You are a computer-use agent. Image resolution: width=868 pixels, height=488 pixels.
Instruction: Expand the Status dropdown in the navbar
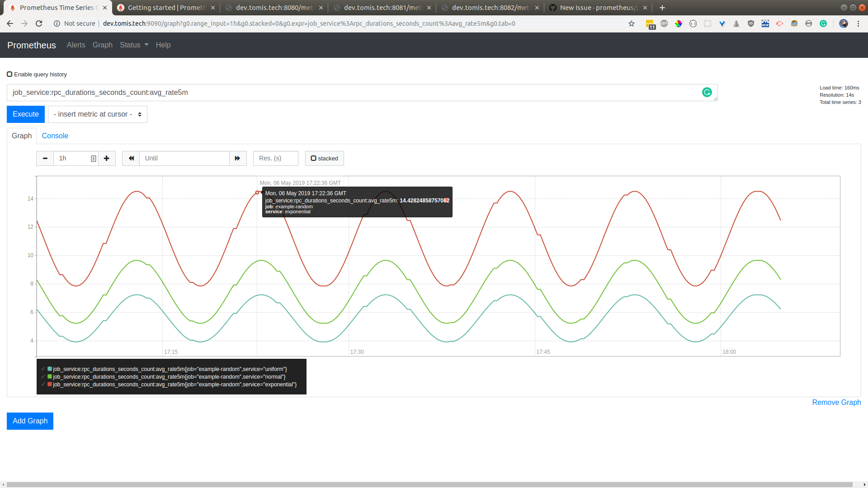[134, 45]
